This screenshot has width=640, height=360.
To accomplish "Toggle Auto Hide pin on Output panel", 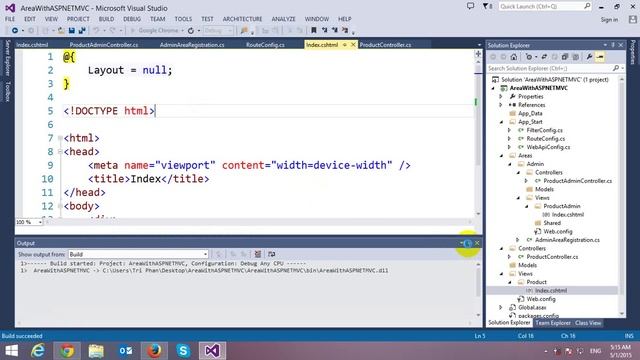I will click(468, 243).
